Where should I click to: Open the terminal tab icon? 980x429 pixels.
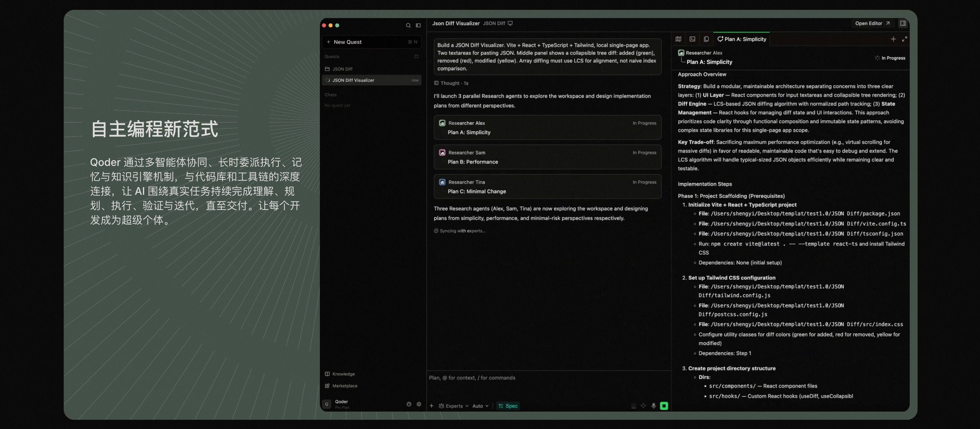click(692, 39)
